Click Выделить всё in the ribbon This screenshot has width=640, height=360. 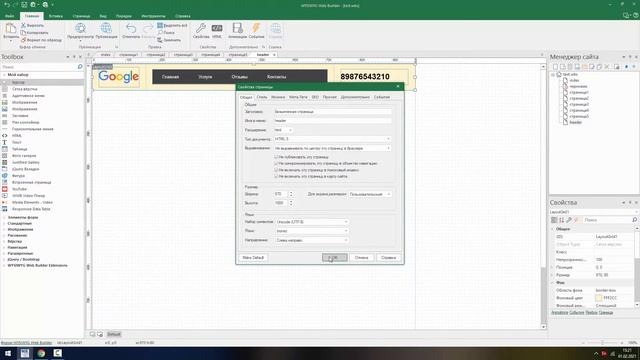click(172, 25)
